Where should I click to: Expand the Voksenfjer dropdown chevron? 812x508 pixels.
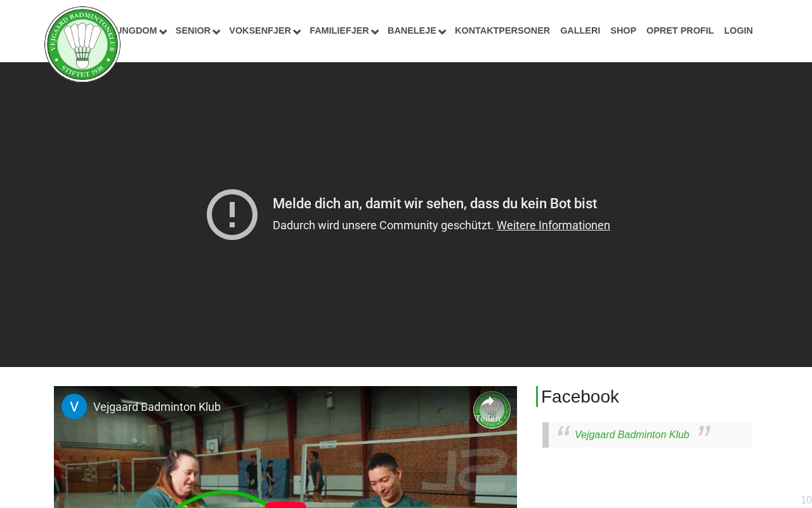(x=297, y=31)
